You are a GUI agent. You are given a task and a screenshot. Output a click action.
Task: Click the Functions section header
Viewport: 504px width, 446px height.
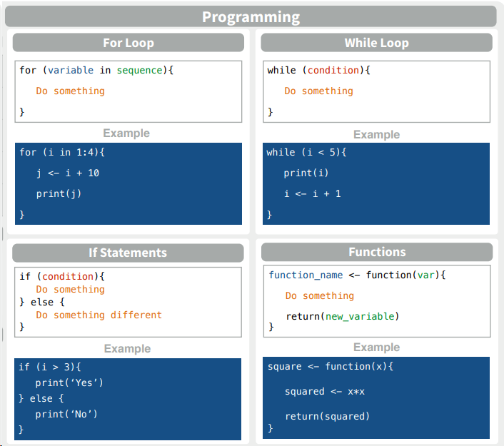point(377,252)
